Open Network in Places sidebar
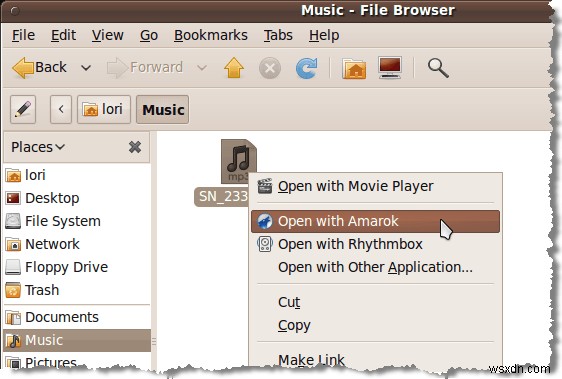Viewport: 562px width, 379px height. (x=77, y=244)
